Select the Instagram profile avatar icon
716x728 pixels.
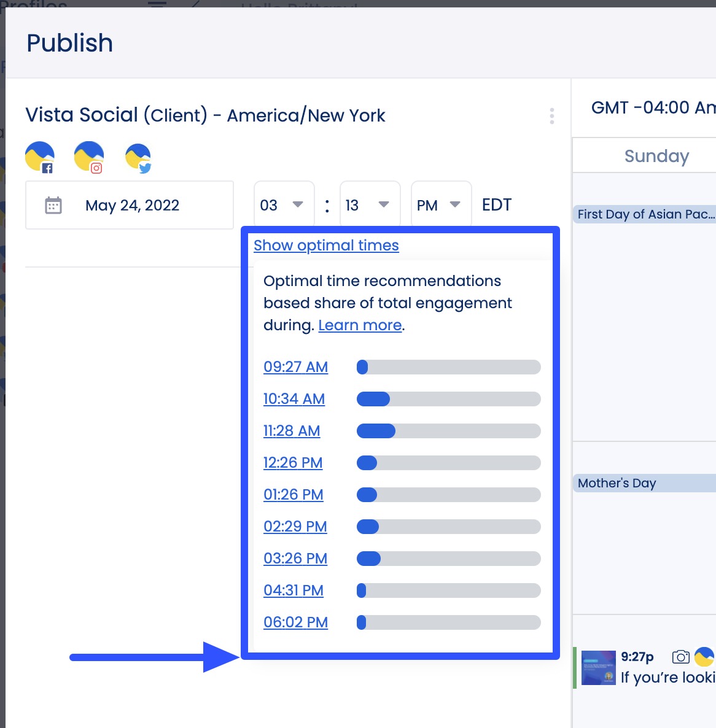tap(89, 157)
